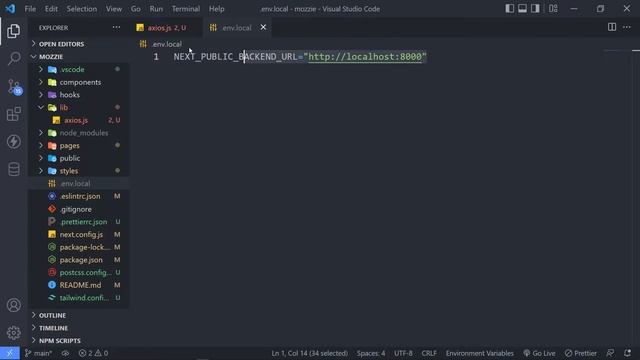Screen dimensions: 640x360
Task: Expand the Open Editors section
Action: 79,44
